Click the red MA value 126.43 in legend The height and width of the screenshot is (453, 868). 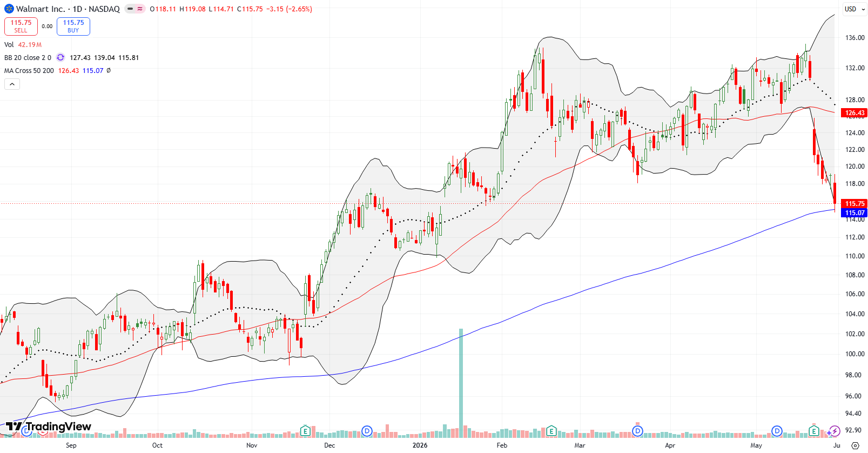coord(69,71)
